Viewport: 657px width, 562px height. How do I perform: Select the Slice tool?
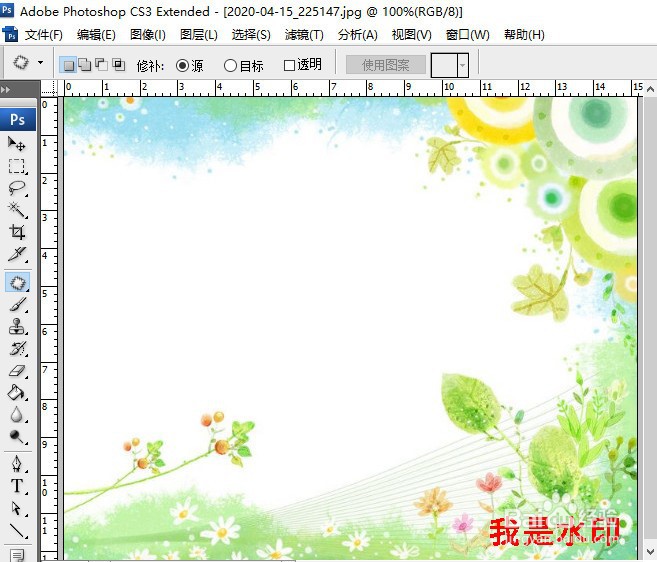pyautogui.click(x=17, y=254)
